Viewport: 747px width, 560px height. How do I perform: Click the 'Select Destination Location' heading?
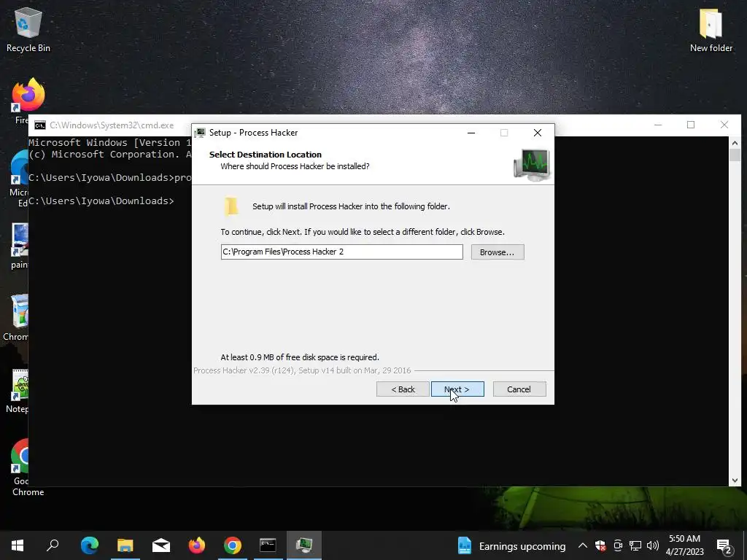pyautogui.click(x=266, y=155)
